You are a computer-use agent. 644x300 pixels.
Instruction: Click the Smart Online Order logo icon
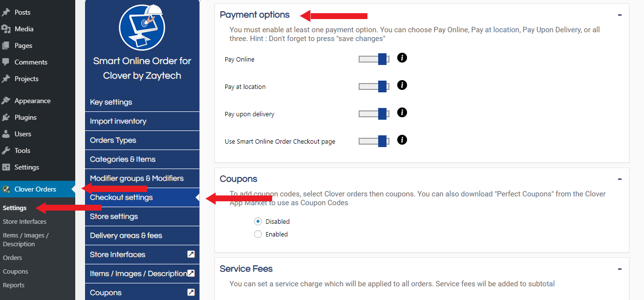tap(142, 27)
